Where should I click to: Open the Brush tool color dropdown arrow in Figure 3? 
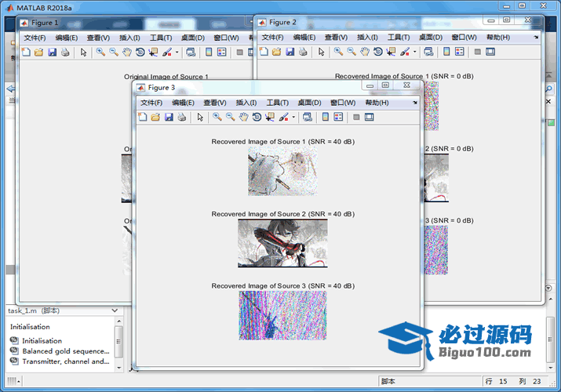(x=293, y=118)
